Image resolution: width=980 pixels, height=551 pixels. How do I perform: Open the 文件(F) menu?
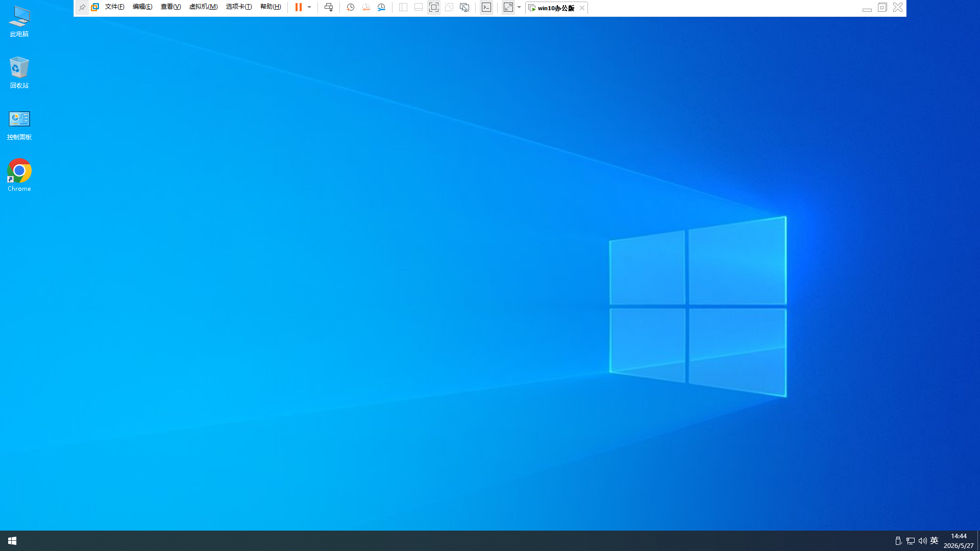pos(115,7)
